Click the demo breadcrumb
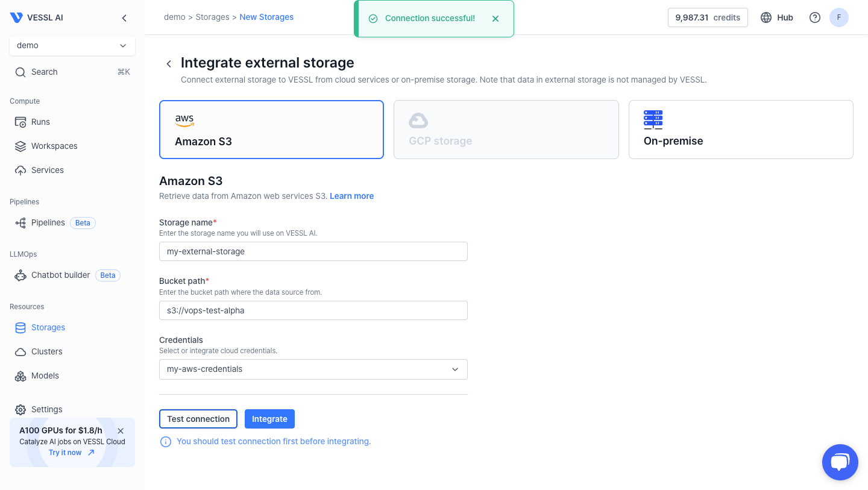This screenshot has width=868, height=490. (x=175, y=17)
